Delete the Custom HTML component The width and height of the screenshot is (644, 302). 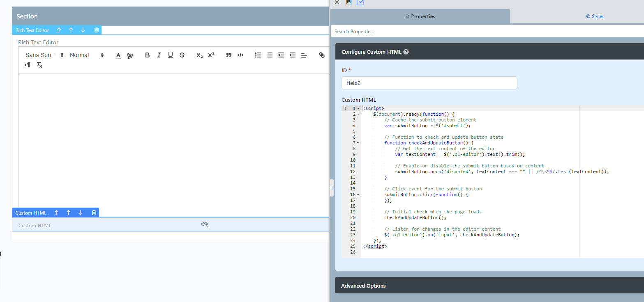[x=94, y=213]
